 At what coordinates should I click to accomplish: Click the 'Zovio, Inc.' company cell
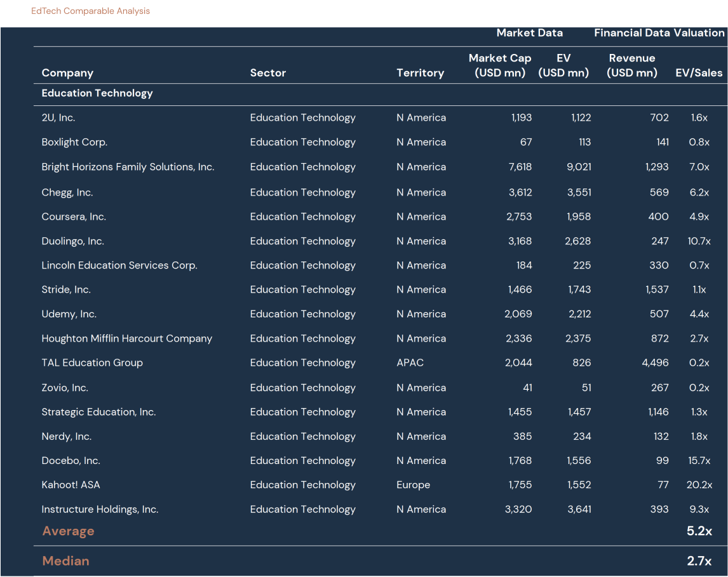click(x=65, y=388)
